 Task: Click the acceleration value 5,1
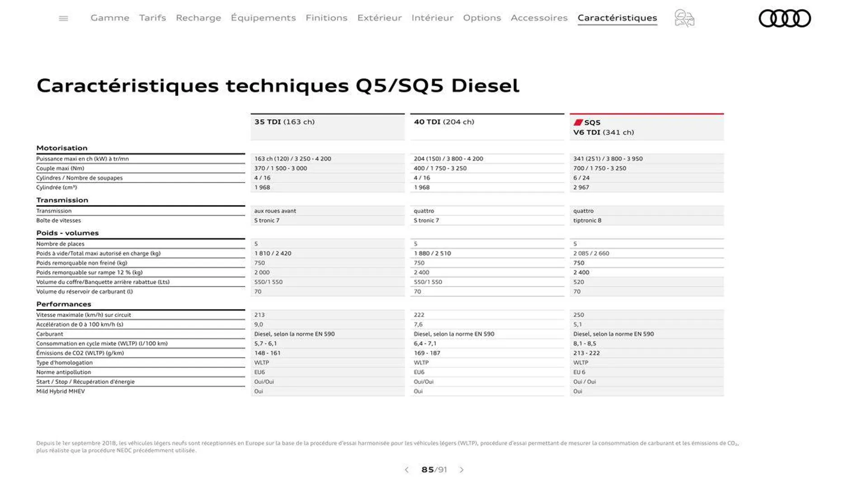[x=577, y=324]
